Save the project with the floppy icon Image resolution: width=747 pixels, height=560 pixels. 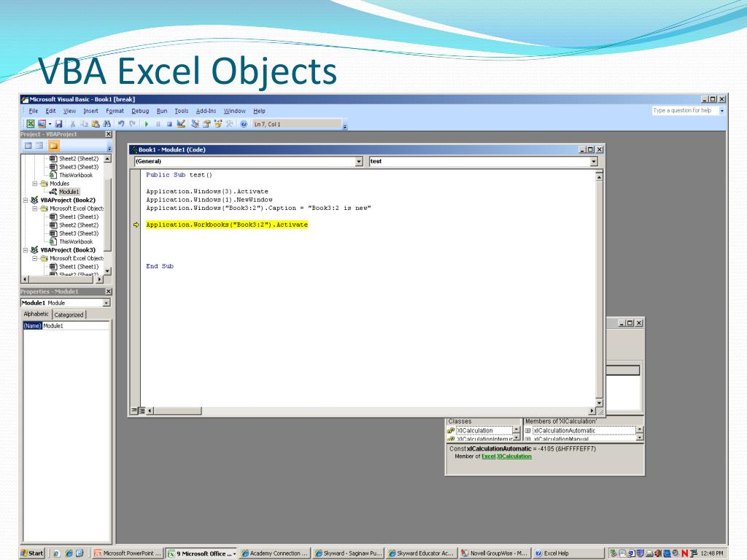click(x=58, y=124)
